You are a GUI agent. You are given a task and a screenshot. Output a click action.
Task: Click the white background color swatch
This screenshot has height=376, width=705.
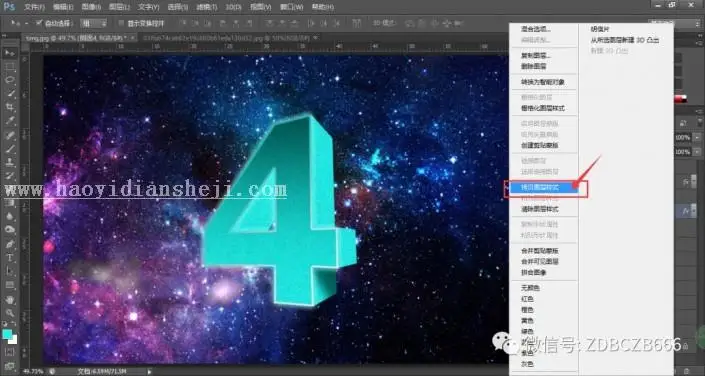[x=13, y=340]
